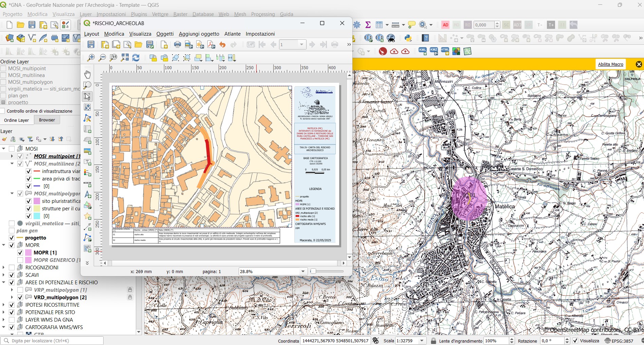Expand the RICOGNIZIONI group

(4, 268)
